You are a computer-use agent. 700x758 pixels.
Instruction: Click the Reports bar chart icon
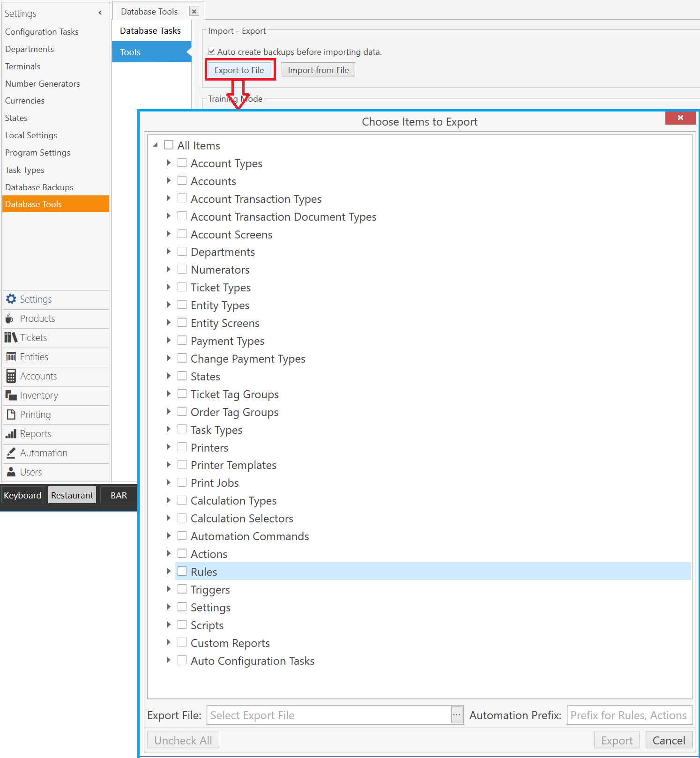(x=11, y=434)
